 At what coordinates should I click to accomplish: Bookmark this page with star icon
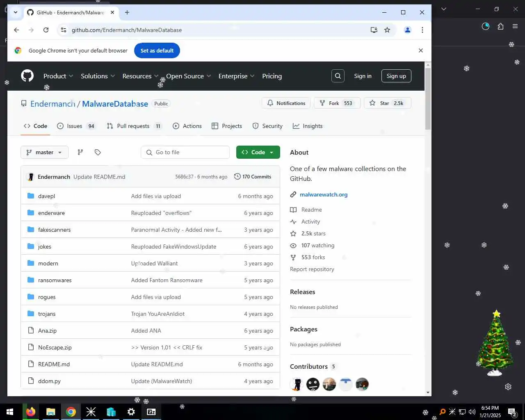click(387, 30)
